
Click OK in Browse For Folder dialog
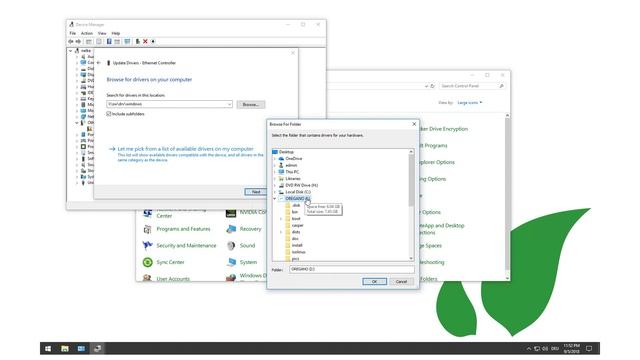pos(374,282)
